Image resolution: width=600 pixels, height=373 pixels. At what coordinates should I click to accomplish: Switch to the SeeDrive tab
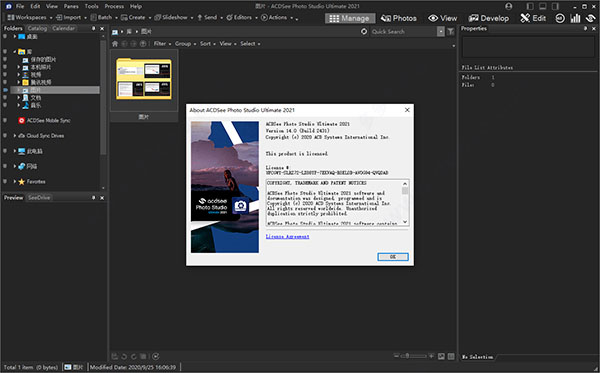click(x=39, y=198)
